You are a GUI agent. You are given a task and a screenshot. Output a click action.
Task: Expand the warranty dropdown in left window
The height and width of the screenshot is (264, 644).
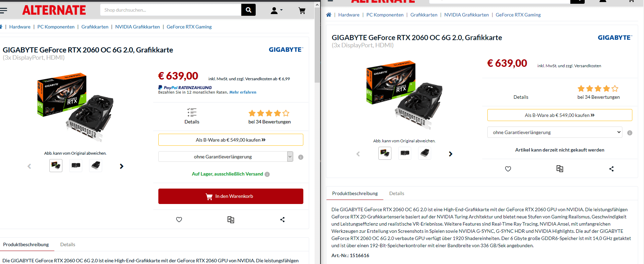(226, 157)
